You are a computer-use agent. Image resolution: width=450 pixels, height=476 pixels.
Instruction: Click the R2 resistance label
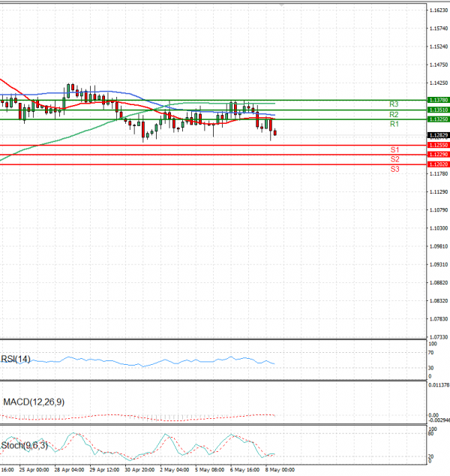click(x=394, y=114)
